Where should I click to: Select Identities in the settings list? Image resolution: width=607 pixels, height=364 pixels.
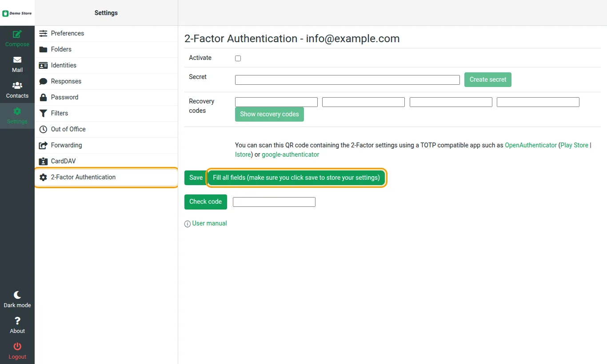[x=106, y=65]
